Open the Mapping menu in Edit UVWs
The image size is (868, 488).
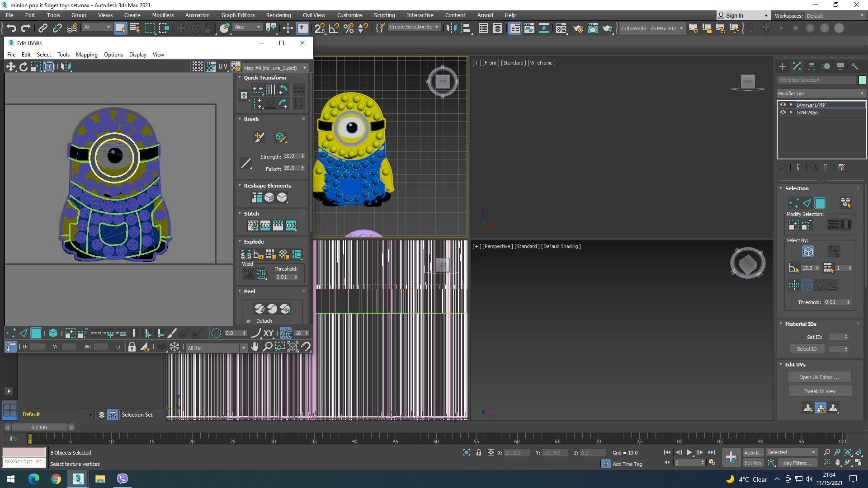(x=86, y=55)
